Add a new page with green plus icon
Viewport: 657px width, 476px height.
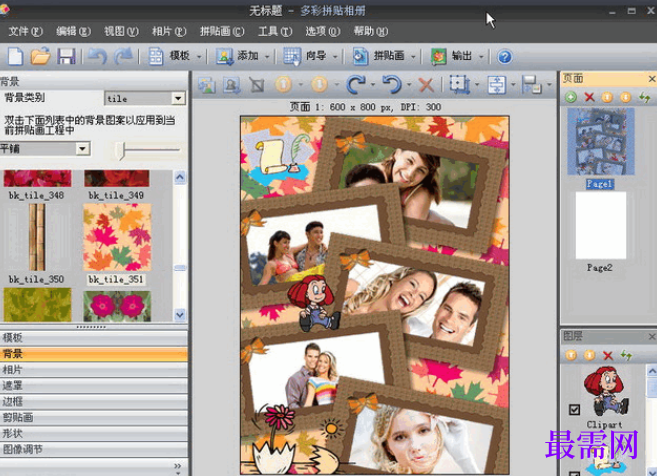point(570,98)
